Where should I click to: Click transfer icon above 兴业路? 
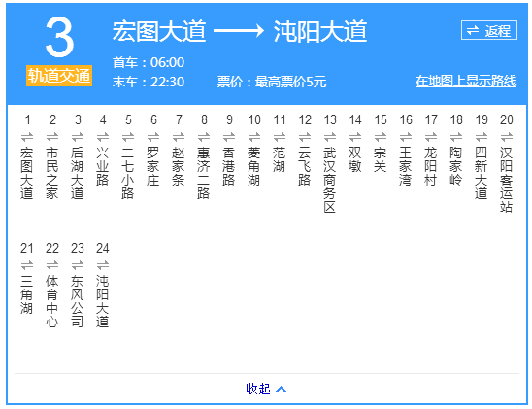[x=103, y=137]
